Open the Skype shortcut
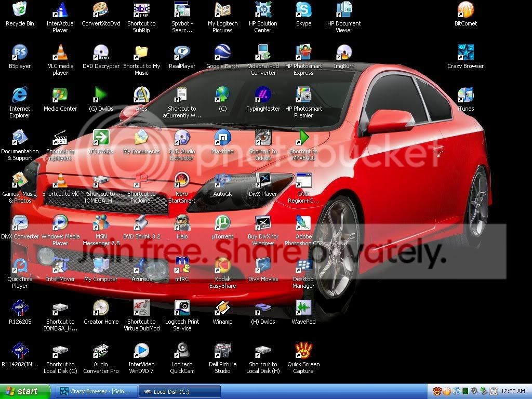The height and width of the screenshot is (399, 532). (x=303, y=10)
